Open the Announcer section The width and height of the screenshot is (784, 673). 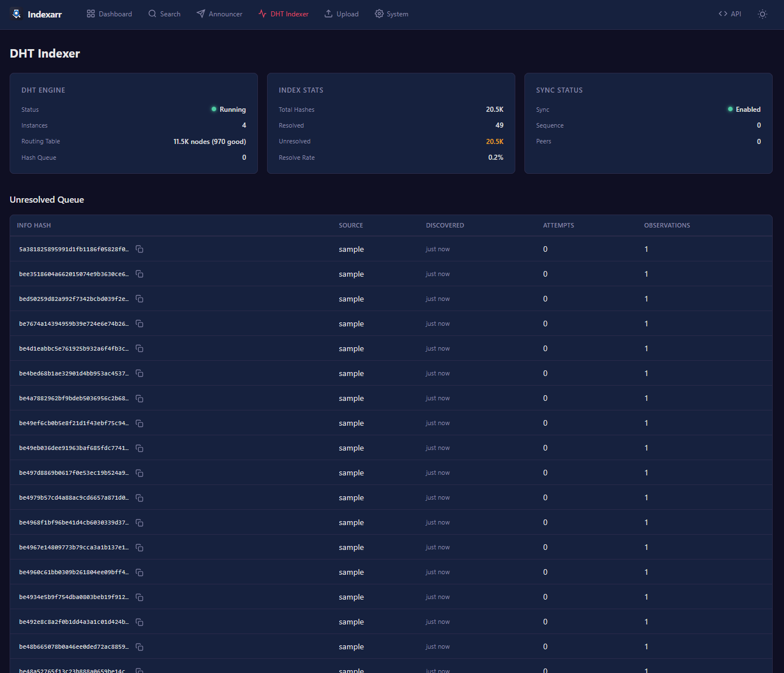tap(219, 14)
